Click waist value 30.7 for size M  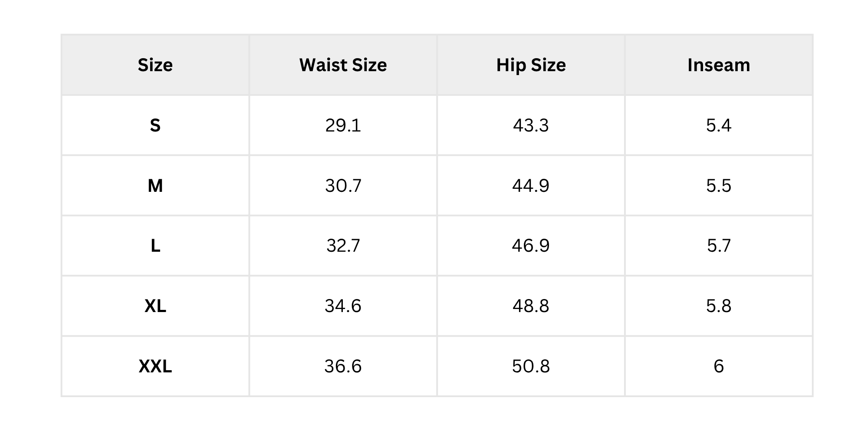pos(343,186)
